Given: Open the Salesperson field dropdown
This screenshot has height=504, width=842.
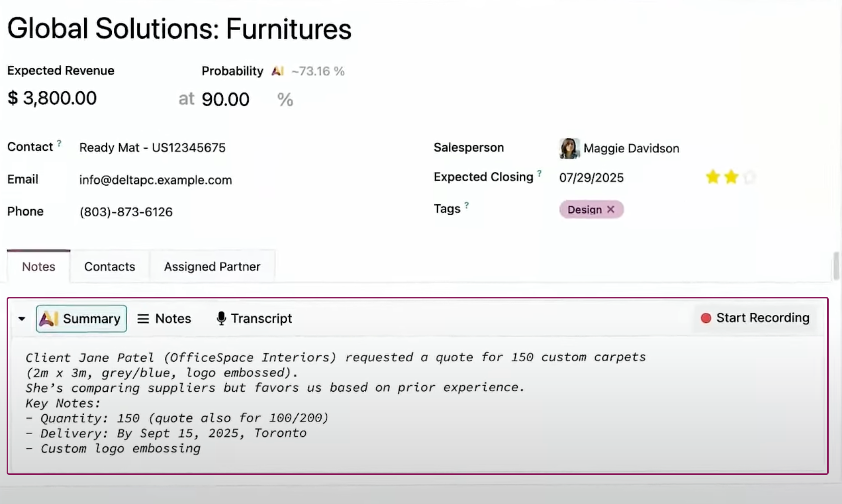Looking at the screenshot, I should (x=631, y=148).
